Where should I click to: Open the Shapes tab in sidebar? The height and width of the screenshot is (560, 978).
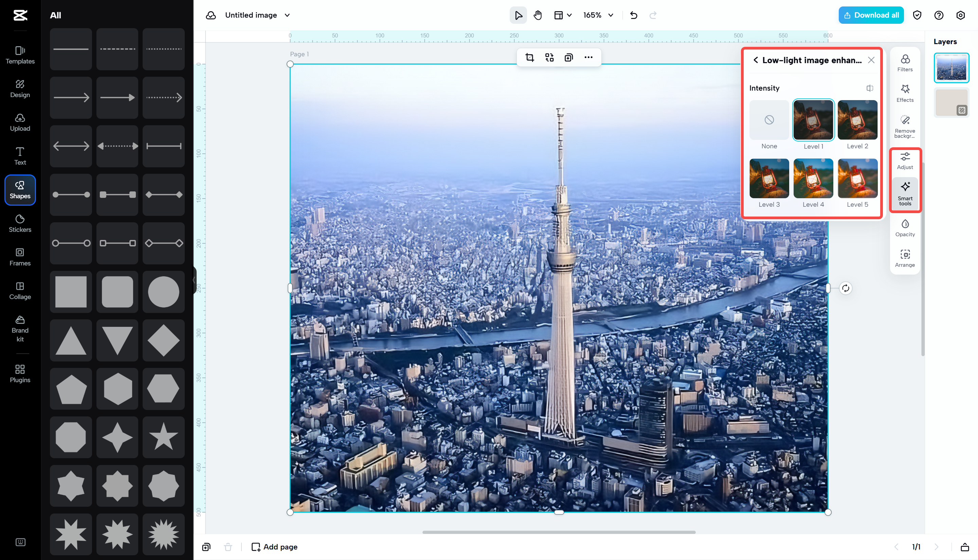(20, 190)
